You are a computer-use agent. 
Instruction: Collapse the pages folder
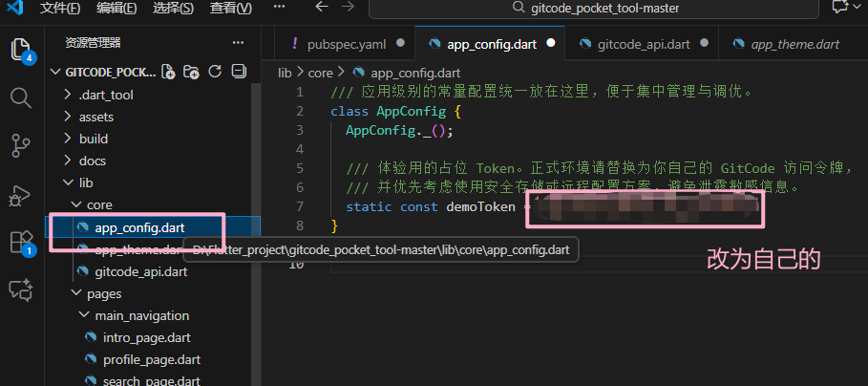click(x=75, y=293)
